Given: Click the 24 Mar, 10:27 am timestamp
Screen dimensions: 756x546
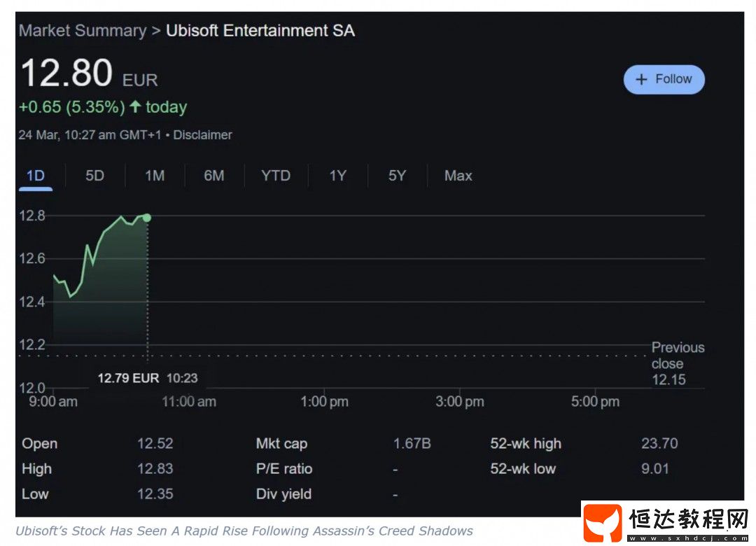Looking at the screenshot, I should pos(90,135).
